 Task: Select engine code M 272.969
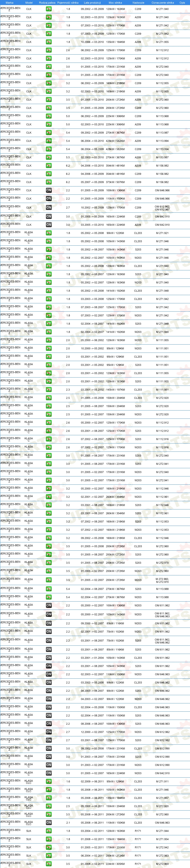162,864
